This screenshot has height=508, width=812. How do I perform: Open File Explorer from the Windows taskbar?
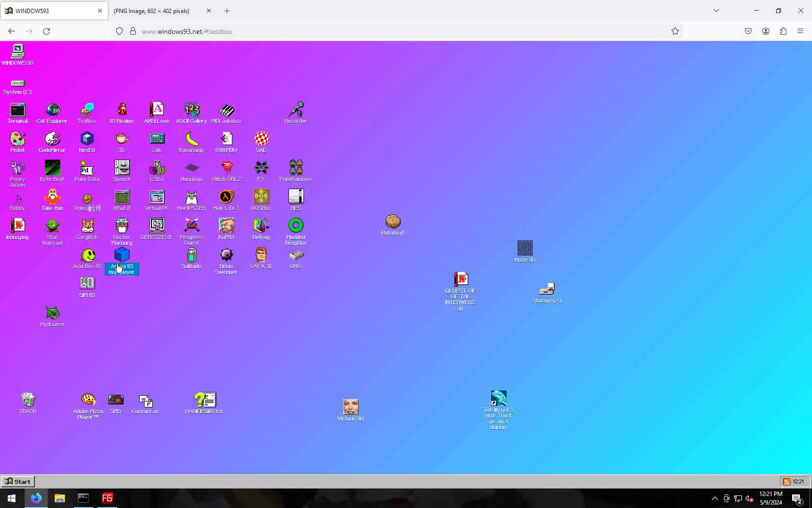click(x=59, y=498)
